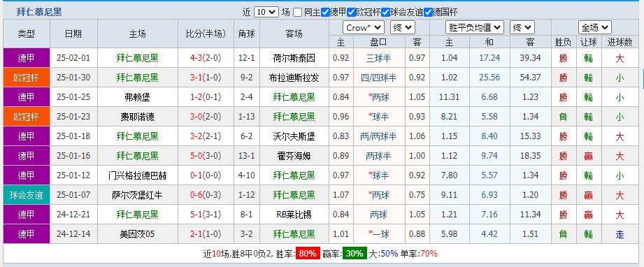
Task: Click the draw odds value 25.56
Action: pyautogui.click(x=489, y=78)
